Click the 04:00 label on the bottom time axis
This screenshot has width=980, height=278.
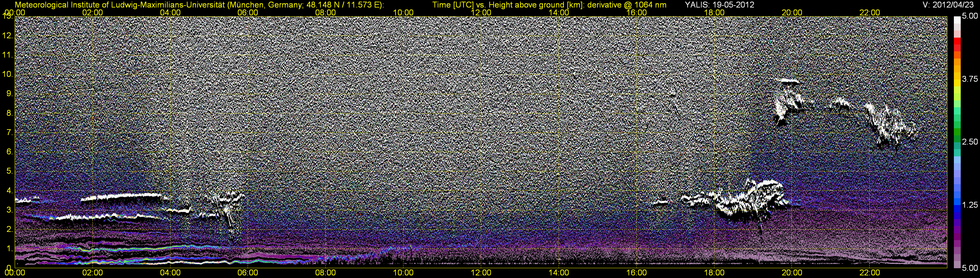pos(170,273)
